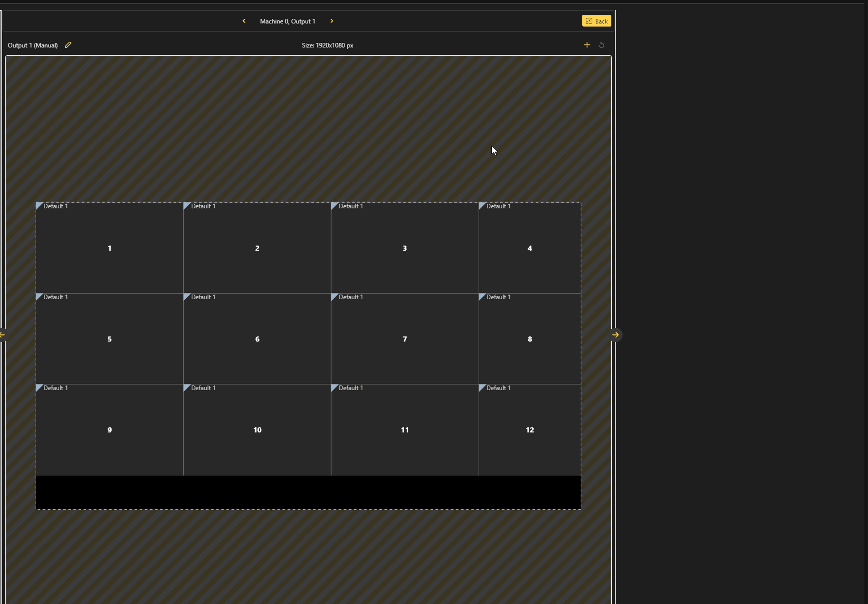Image resolution: width=868 pixels, height=604 pixels.
Task: Click the Default 1 label on tile 11
Action: pyautogui.click(x=351, y=388)
